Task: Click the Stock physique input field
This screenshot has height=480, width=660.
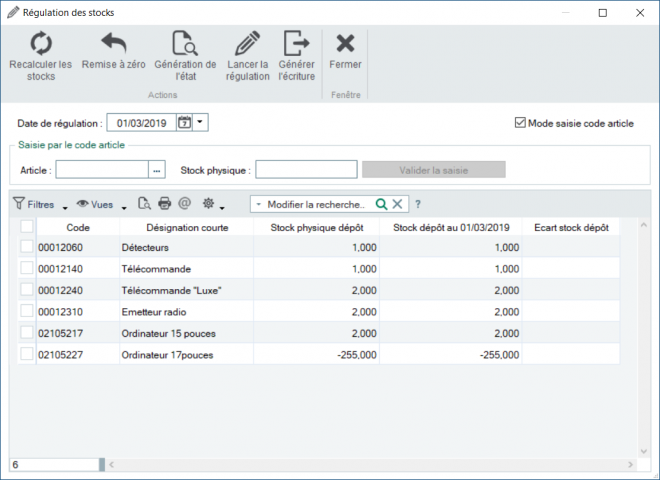Action: [x=306, y=170]
